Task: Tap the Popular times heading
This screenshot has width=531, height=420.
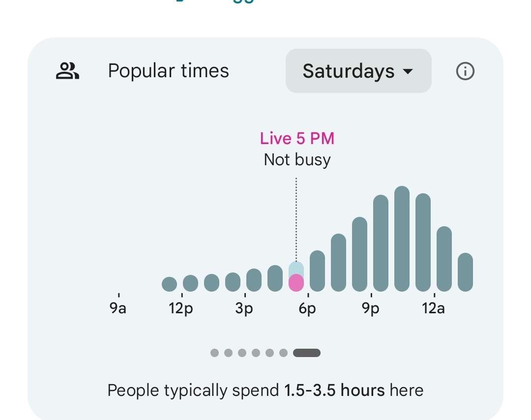Action: pos(168,71)
